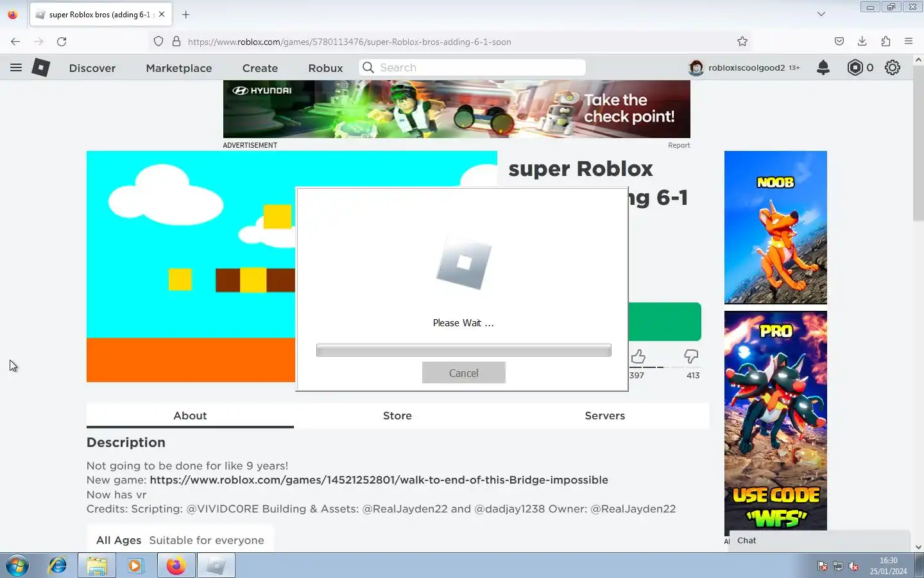The image size is (924, 578).
Task: Open the Robux balance icon
Action: coord(855,67)
